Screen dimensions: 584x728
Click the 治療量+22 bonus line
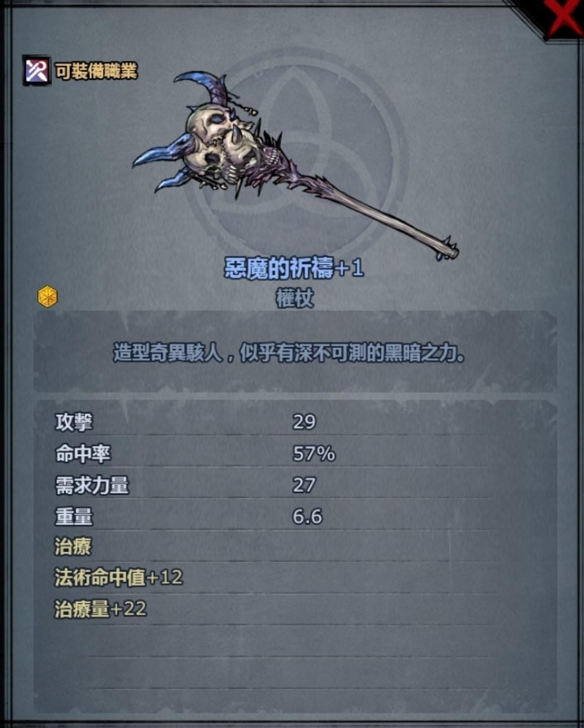click(101, 609)
